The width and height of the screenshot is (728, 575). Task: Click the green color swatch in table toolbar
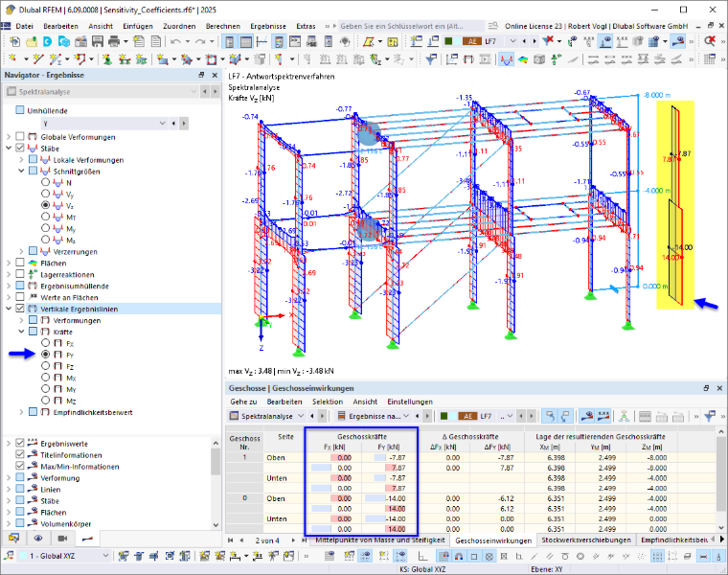point(444,416)
